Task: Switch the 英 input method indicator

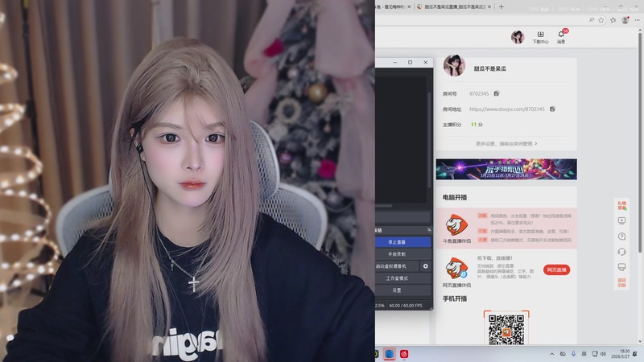Action: click(584, 354)
